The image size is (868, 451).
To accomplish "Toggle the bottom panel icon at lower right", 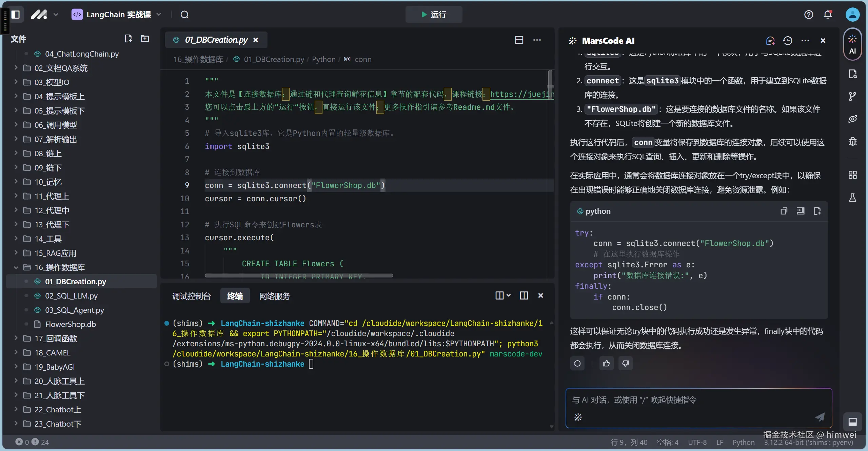I will (x=852, y=422).
